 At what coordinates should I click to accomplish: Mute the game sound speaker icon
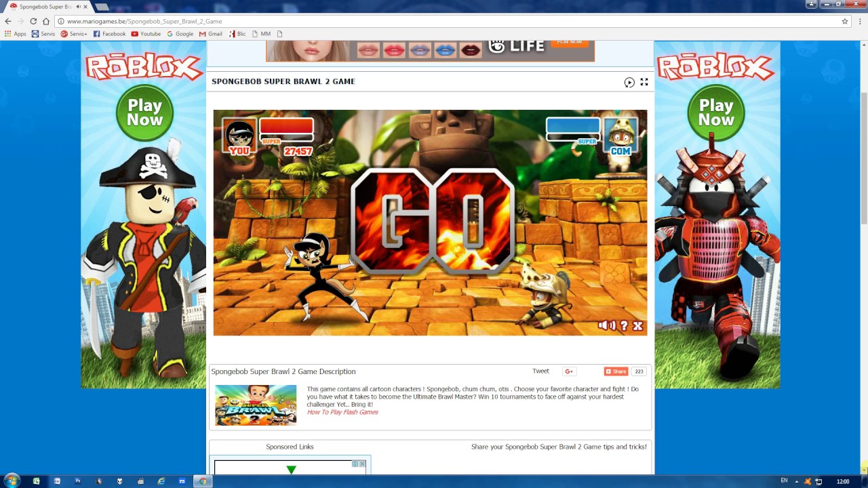[606, 326]
